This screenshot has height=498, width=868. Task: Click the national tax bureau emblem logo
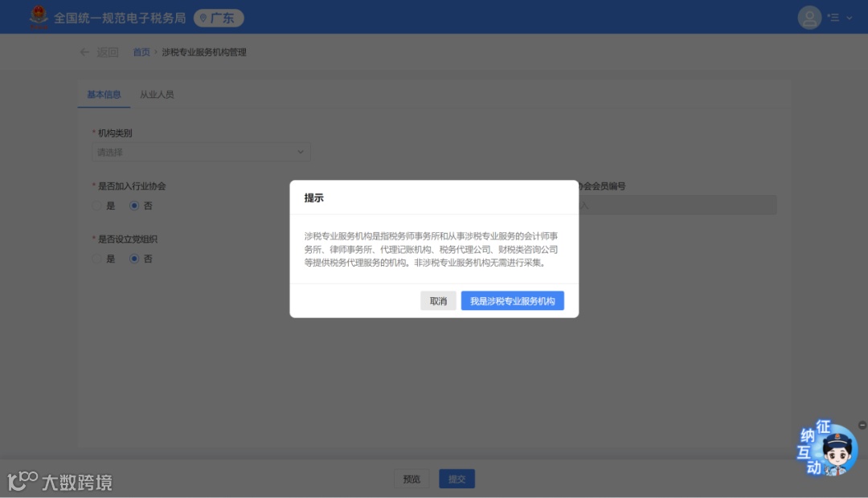(x=37, y=16)
